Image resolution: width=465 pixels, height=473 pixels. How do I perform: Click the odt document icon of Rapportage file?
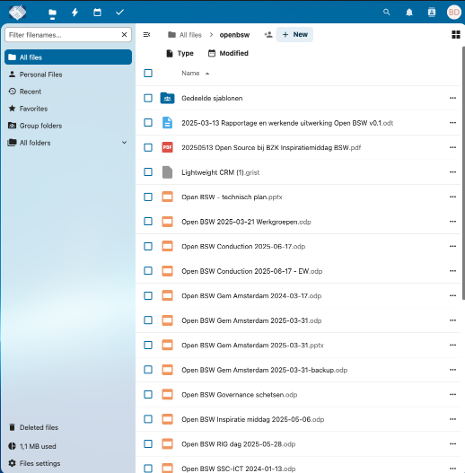167,123
